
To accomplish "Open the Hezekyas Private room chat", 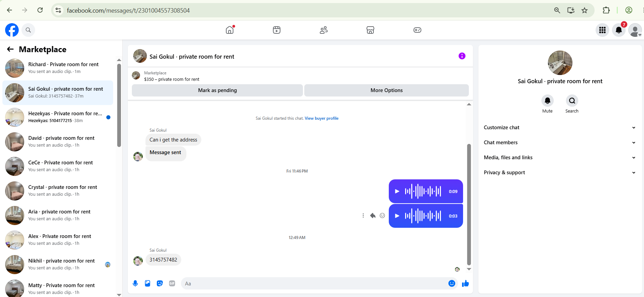I will tap(58, 117).
